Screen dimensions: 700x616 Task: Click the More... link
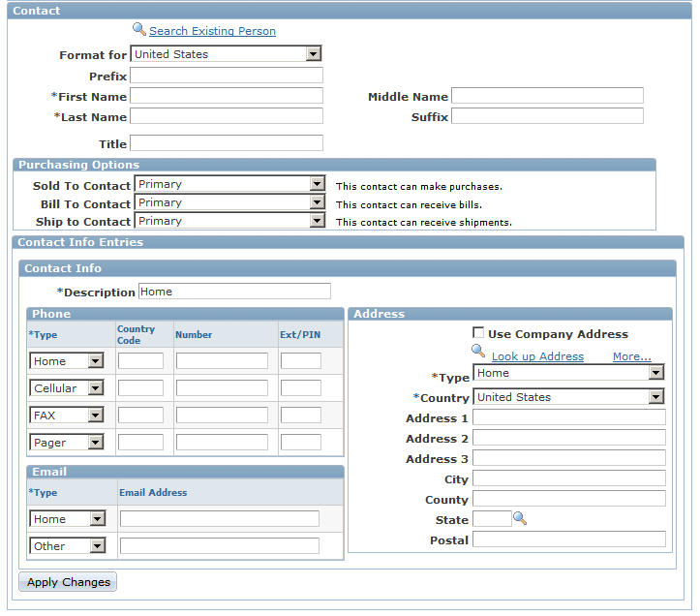pyautogui.click(x=632, y=356)
